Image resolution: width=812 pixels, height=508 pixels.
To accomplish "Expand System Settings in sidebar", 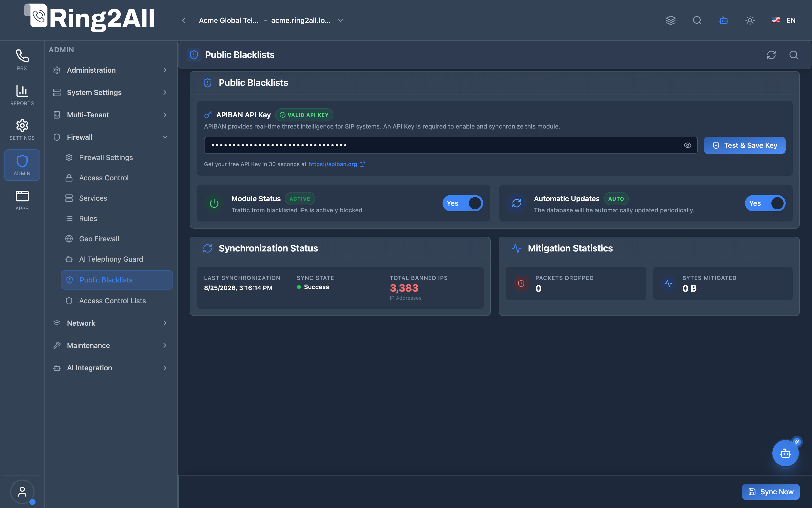I will tap(111, 92).
